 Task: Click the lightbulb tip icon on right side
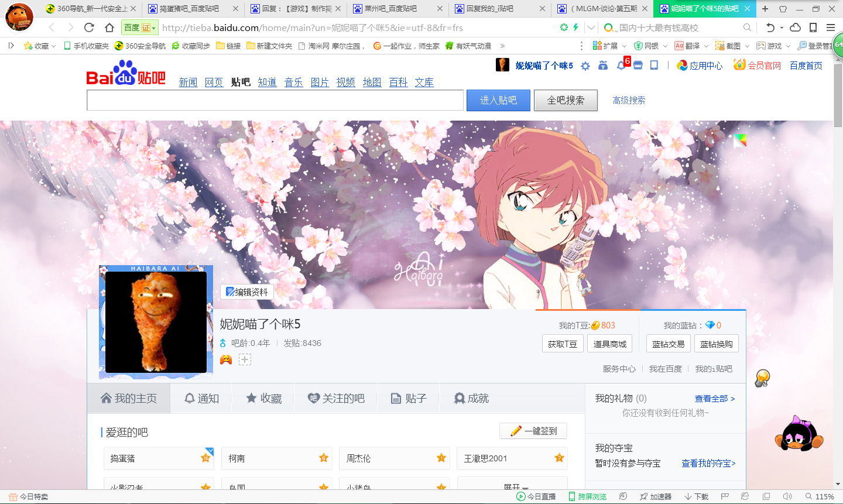pyautogui.click(x=762, y=378)
